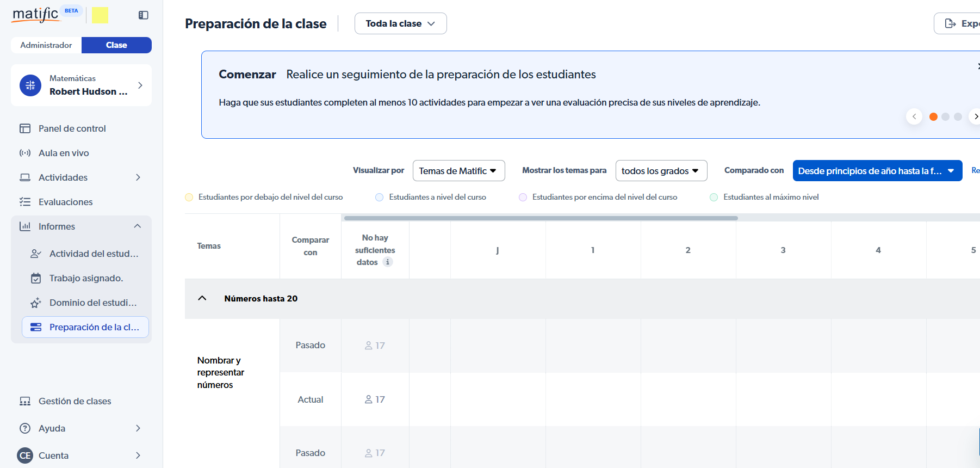The image size is (980, 468).
Task: Open the 'Temas de Matific' dropdown
Action: click(x=458, y=171)
